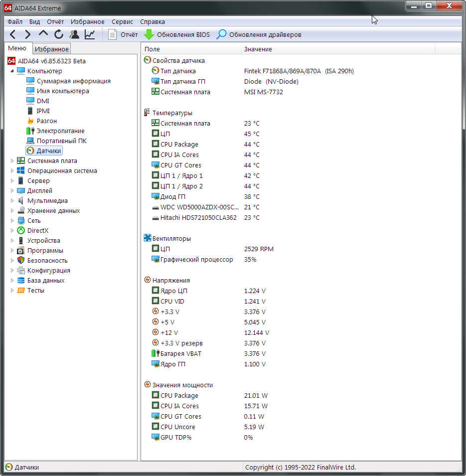
Task: Click the gauge icon in the status bar
Action: tap(9, 467)
